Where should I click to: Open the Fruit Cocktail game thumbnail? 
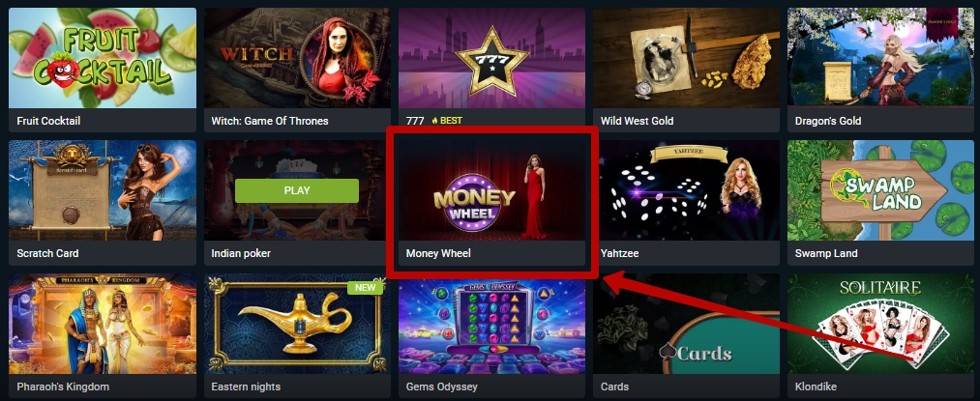pyautogui.click(x=102, y=58)
